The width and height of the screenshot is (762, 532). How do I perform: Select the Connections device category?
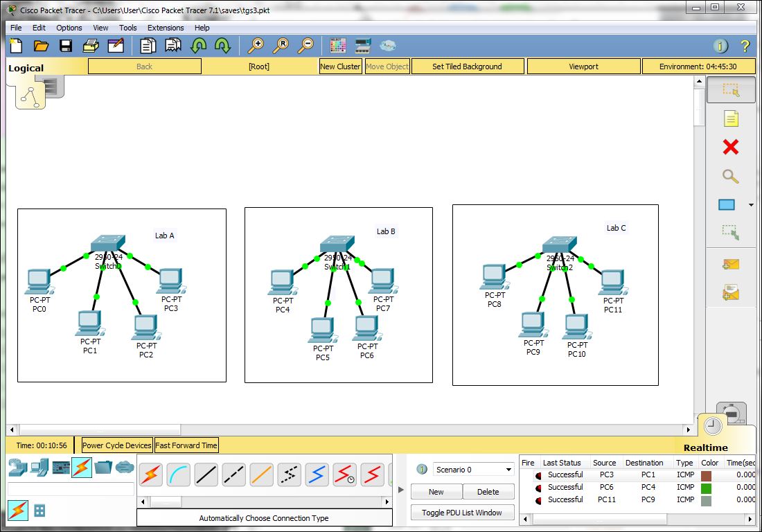pos(82,468)
